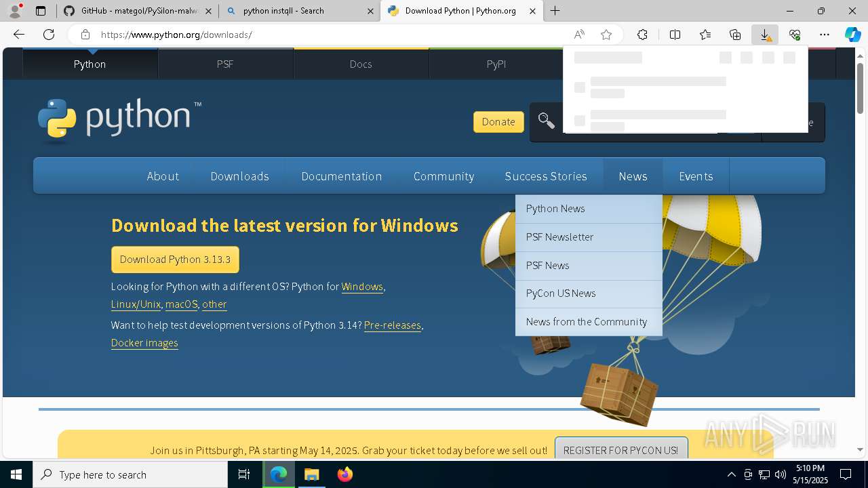The image size is (868, 488).
Task: Click Donate button
Action: [x=498, y=122]
